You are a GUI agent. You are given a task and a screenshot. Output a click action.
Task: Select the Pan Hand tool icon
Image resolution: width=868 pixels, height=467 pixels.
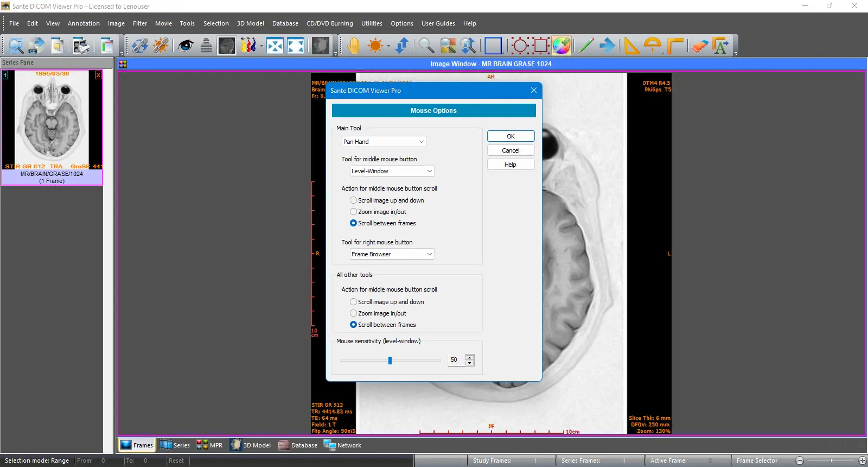pos(353,46)
